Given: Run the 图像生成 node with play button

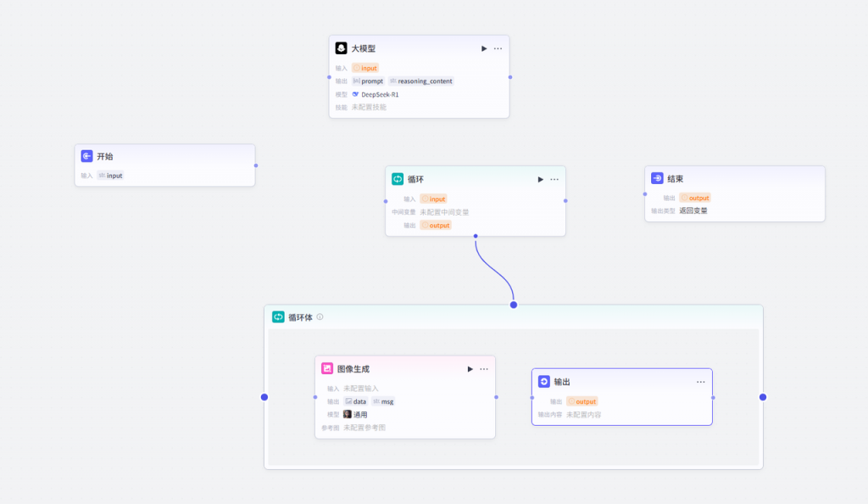Looking at the screenshot, I should [x=470, y=369].
